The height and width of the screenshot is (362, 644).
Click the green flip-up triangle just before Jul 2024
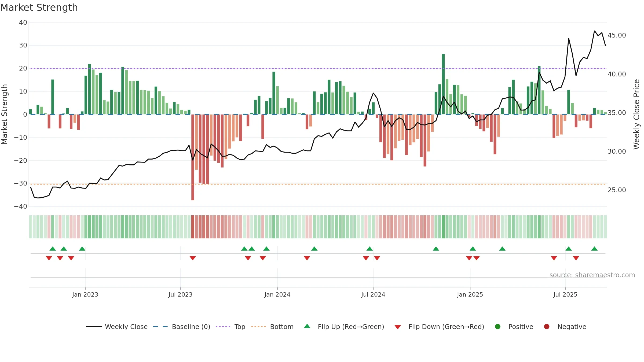[x=369, y=249]
